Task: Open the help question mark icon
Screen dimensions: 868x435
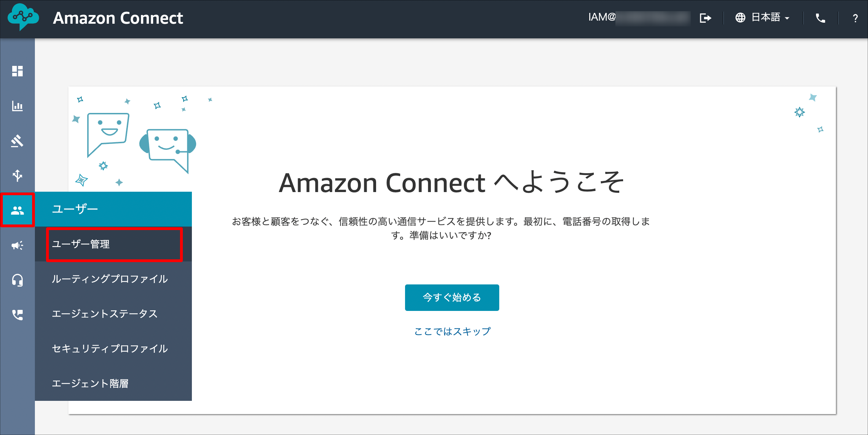Action: point(855,18)
